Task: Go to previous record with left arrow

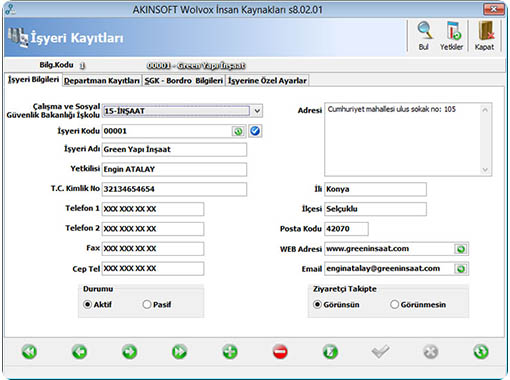Action: point(79,352)
